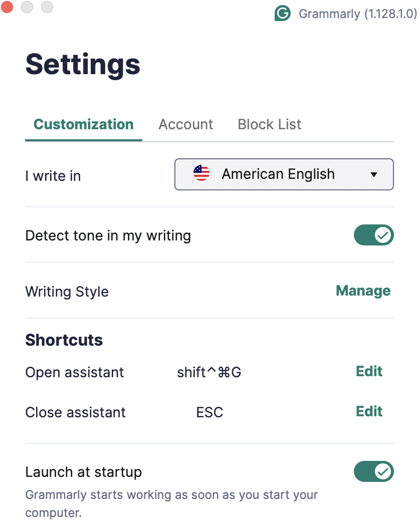Image resolution: width=420 pixels, height=528 pixels.
Task: Click Manage next to Writing Style
Action: (363, 291)
